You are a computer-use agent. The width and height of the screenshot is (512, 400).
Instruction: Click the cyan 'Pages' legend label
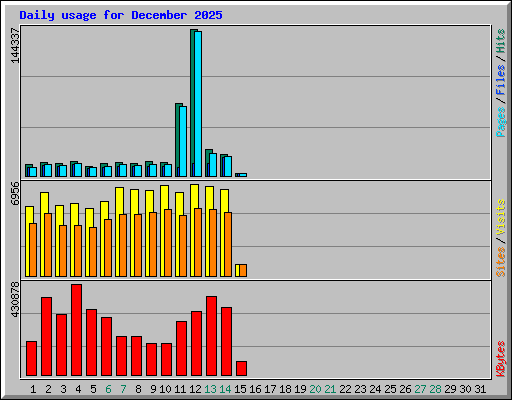pyautogui.click(x=500, y=122)
